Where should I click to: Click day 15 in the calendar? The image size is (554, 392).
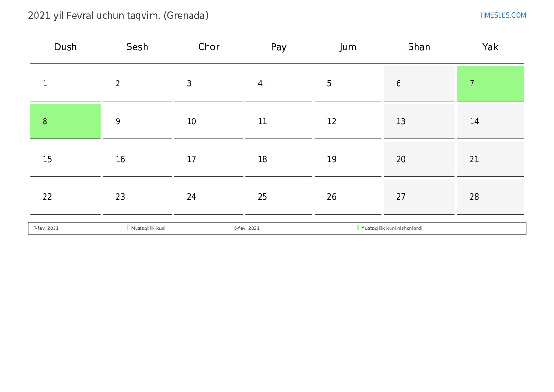65,159
